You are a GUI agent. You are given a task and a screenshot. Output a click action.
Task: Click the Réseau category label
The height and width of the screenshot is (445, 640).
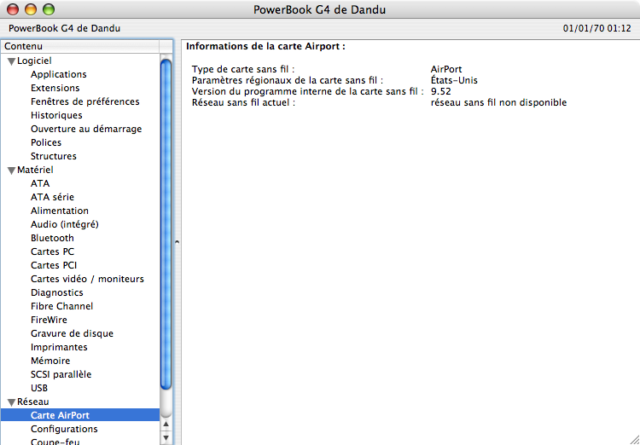click(33, 402)
